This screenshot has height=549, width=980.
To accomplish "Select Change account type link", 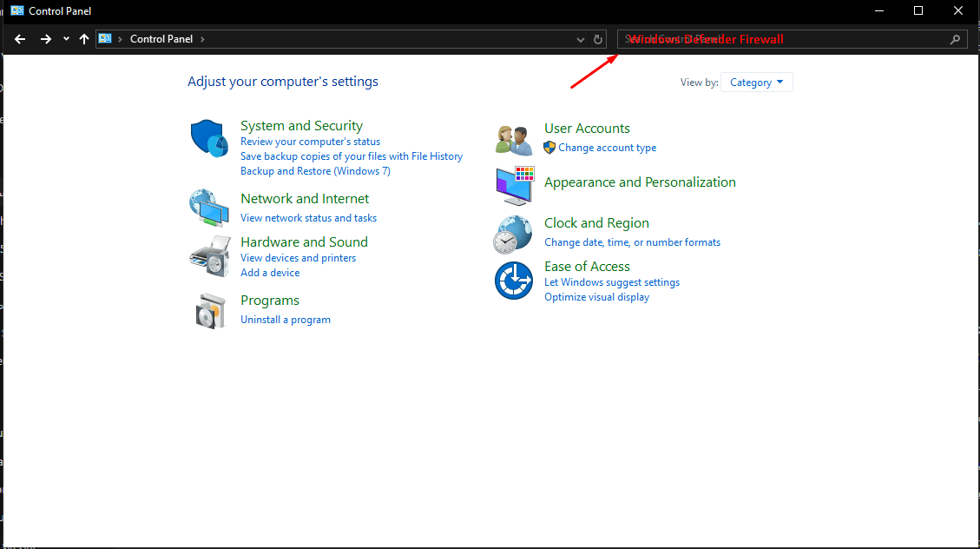I will [x=608, y=148].
